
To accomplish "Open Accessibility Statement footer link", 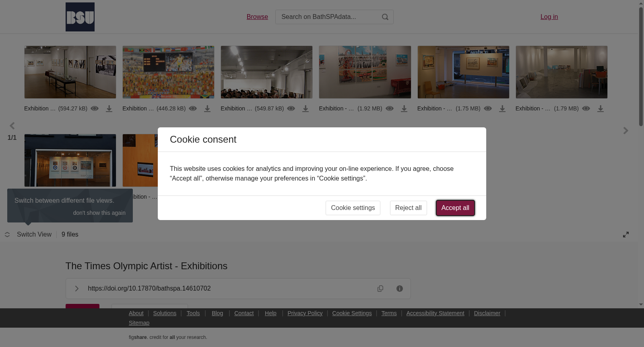I will tap(435, 313).
